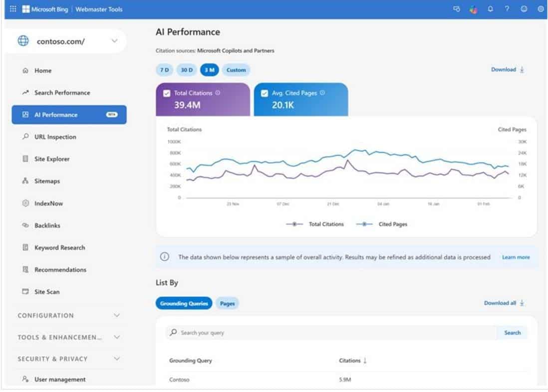Click the 39.4M total citations value
The image size is (548, 392).
(x=187, y=105)
